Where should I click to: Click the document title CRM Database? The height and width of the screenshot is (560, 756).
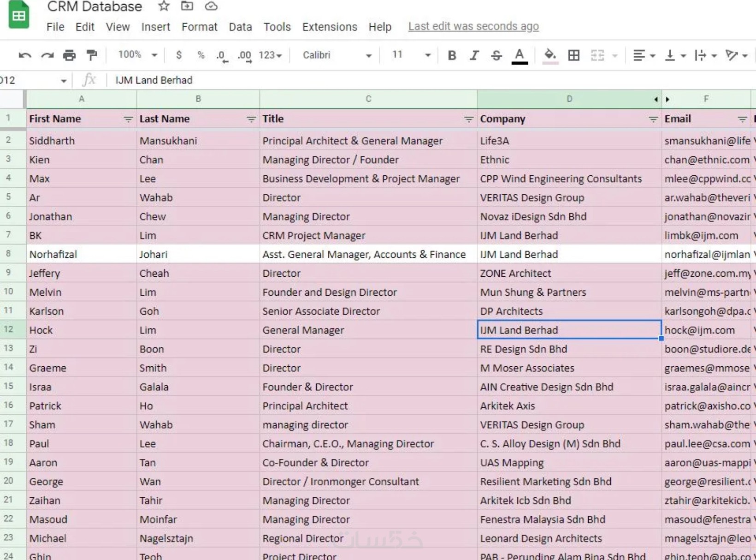(x=94, y=6)
